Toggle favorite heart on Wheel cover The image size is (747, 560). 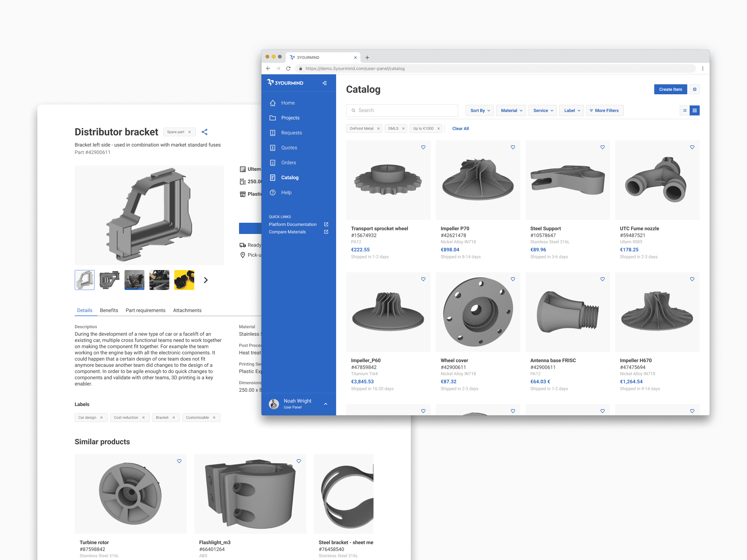[x=513, y=279]
